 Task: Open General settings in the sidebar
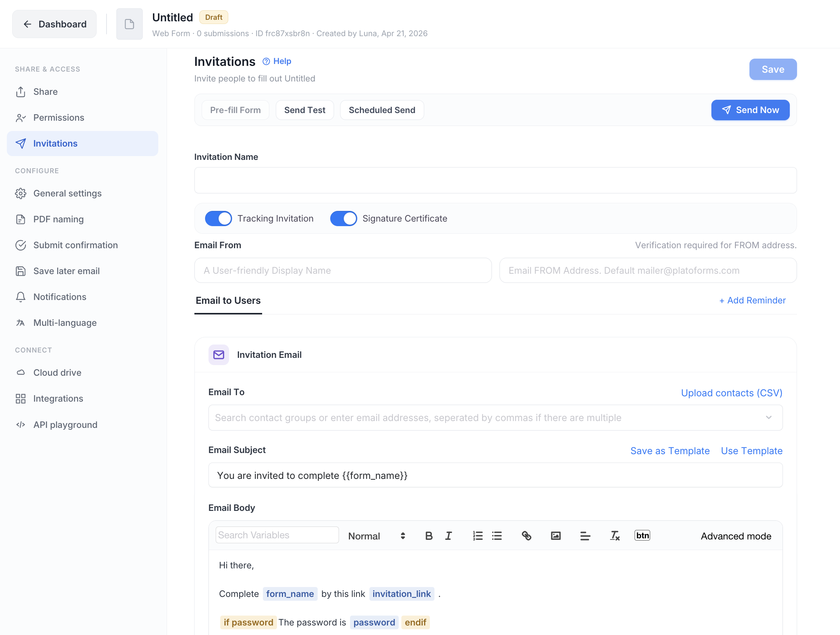(83, 193)
